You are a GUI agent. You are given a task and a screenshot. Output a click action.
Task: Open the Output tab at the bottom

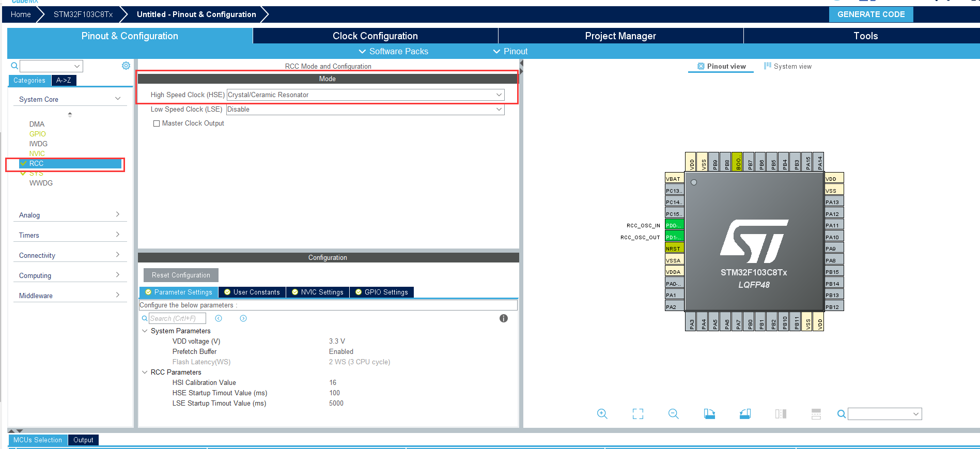pyautogui.click(x=83, y=440)
